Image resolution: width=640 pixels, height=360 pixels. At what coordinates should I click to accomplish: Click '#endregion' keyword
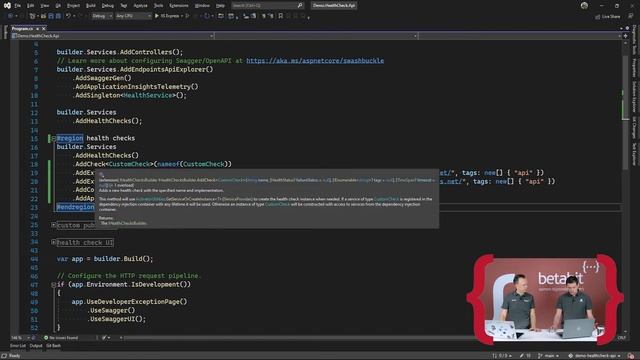(x=76, y=207)
